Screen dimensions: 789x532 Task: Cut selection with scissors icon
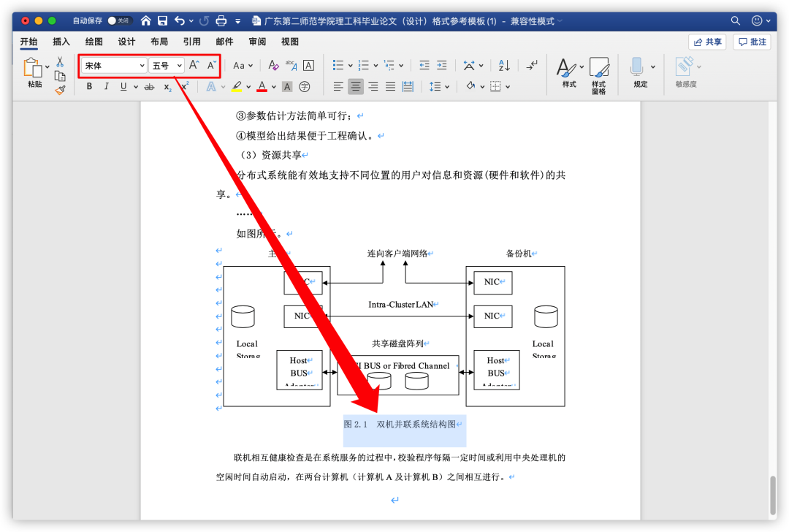coord(60,62)
